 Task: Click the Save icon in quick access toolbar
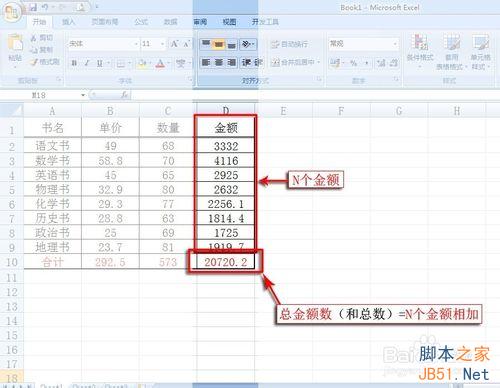click(x=33, y=7)
